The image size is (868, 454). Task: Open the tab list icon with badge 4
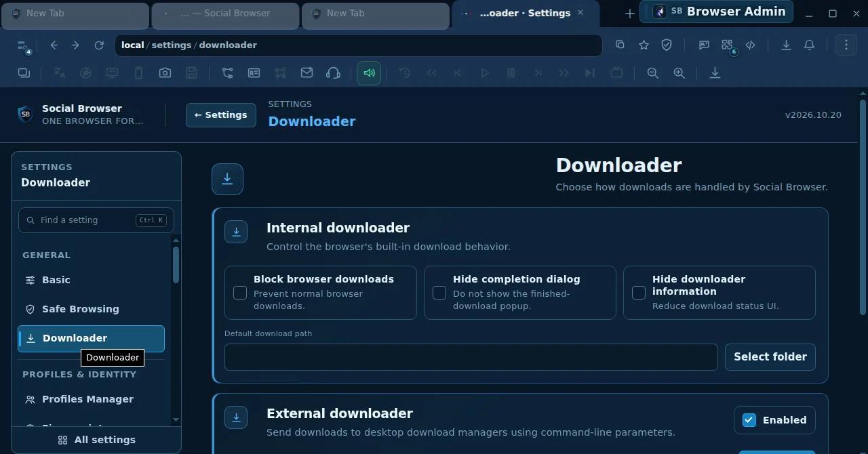(23, 45)
